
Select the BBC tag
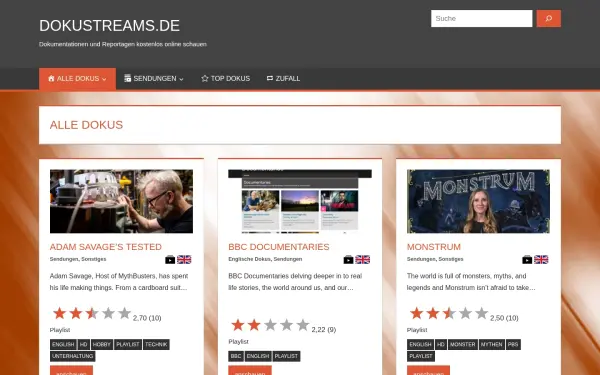click(x=236, y=356)
